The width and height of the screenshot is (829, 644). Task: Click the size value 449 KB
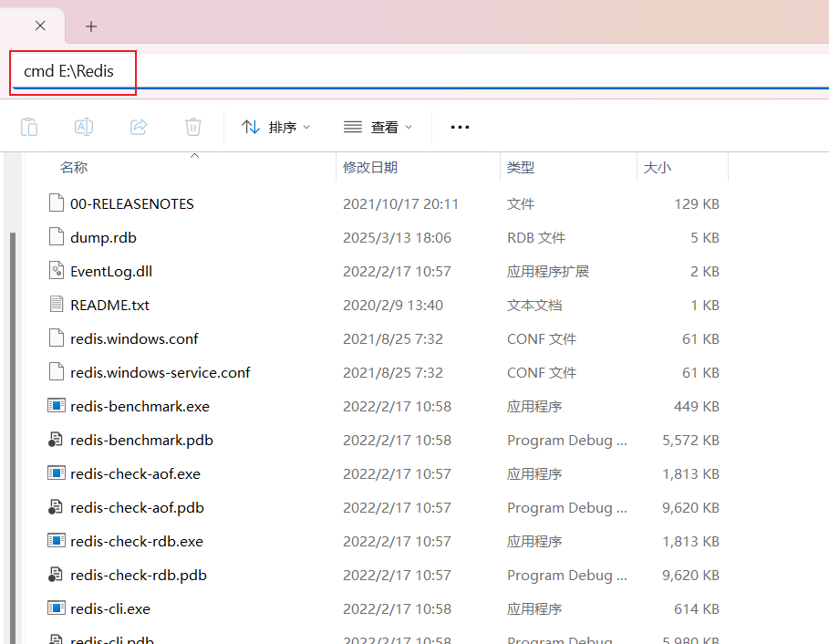pyautogui.click(x=697, y=407)
